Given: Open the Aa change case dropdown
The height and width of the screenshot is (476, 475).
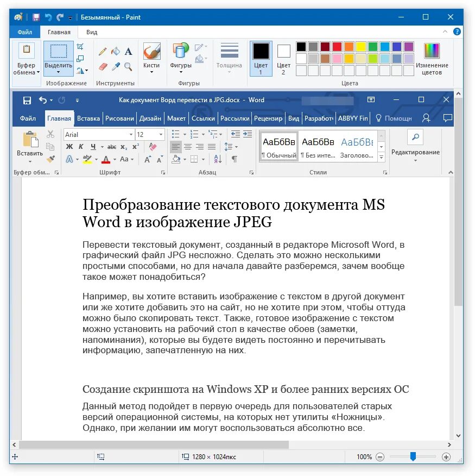Looking at the screenshot, I should click(x=126, y=159).
